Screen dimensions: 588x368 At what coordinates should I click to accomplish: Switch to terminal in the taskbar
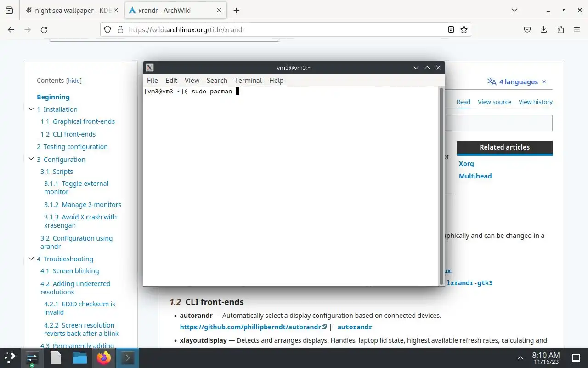coord(127,357)
